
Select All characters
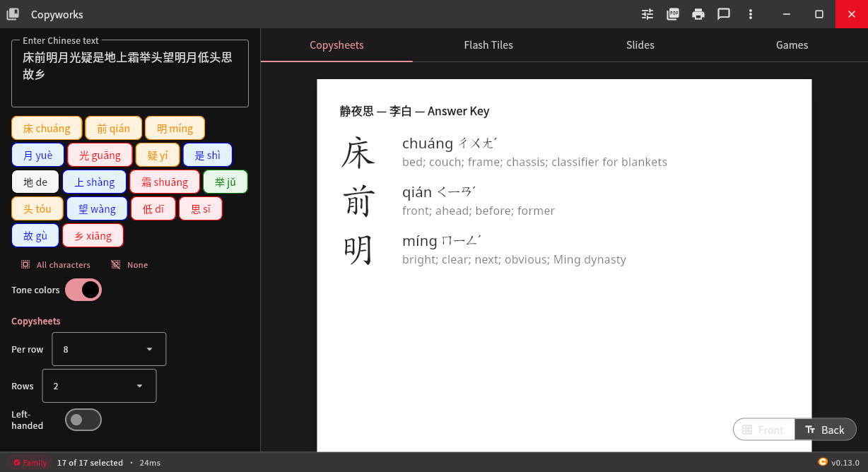tap(55, 264)
